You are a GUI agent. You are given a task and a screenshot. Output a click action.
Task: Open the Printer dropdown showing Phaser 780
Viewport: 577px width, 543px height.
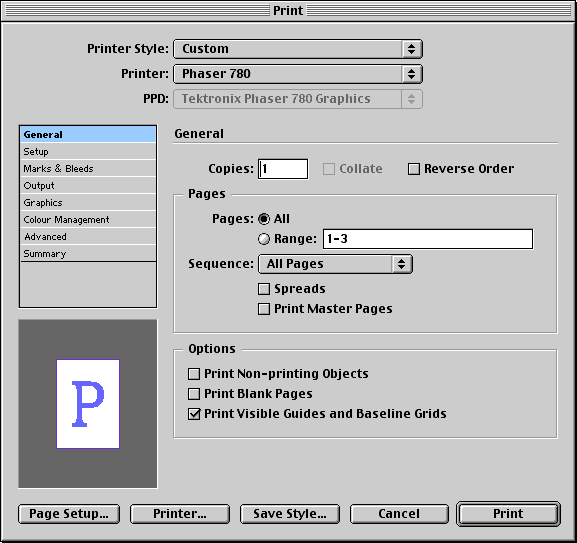[x=298, y=74]
